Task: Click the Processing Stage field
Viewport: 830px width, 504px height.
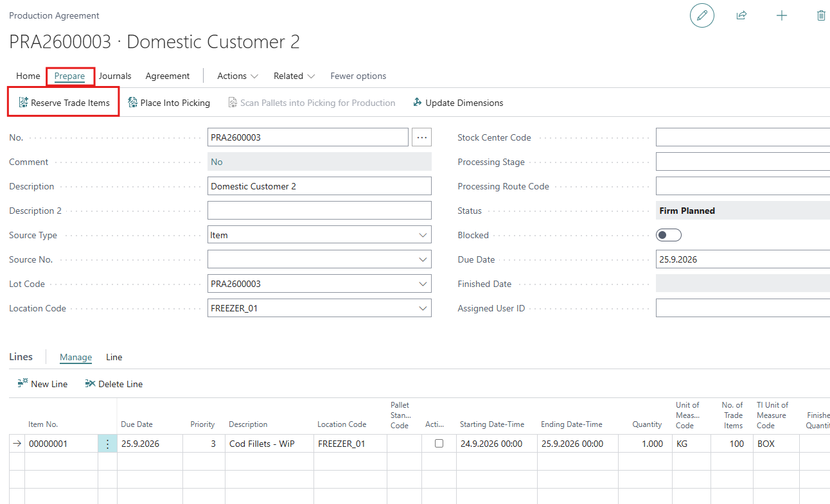Action: 743,162
